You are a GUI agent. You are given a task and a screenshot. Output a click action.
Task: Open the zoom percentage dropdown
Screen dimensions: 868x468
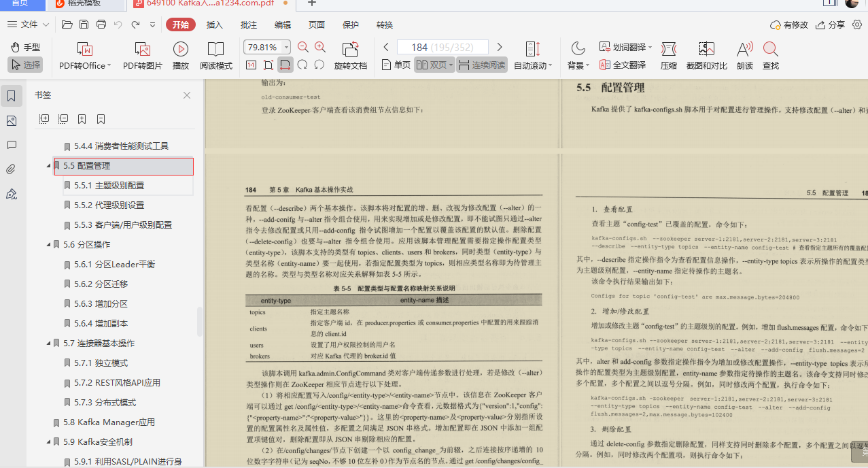285,47
